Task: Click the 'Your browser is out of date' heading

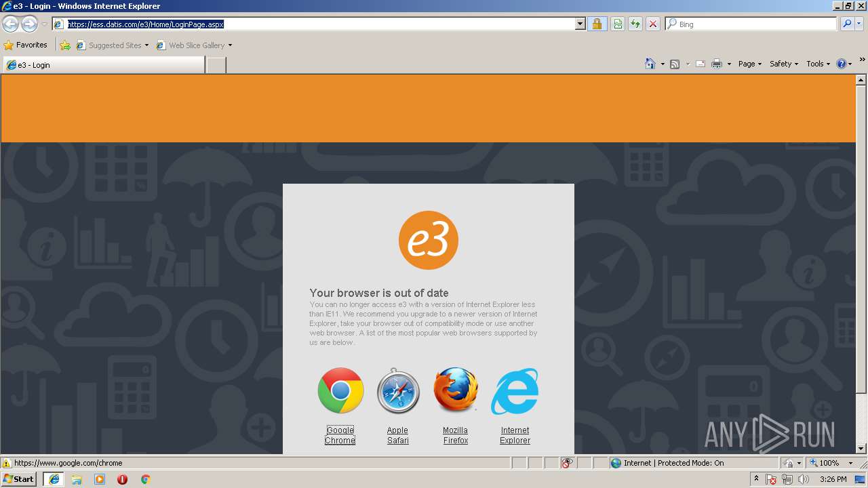Action: tap(379, 293)
